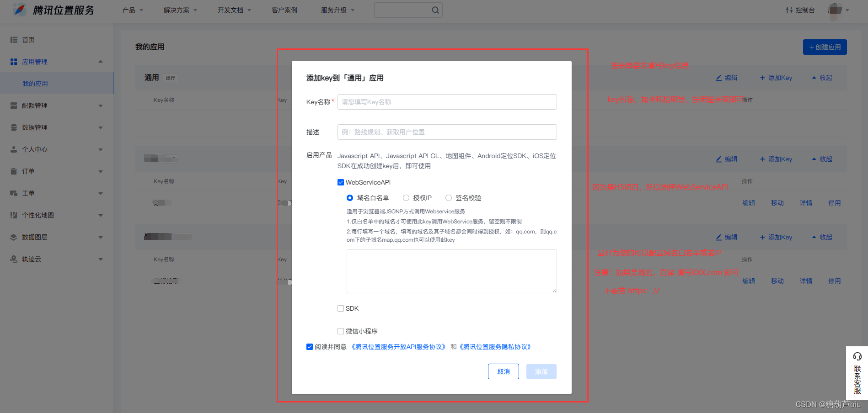Click the 数据管理 database icon
Screen dimensions: 868x413
14,127
